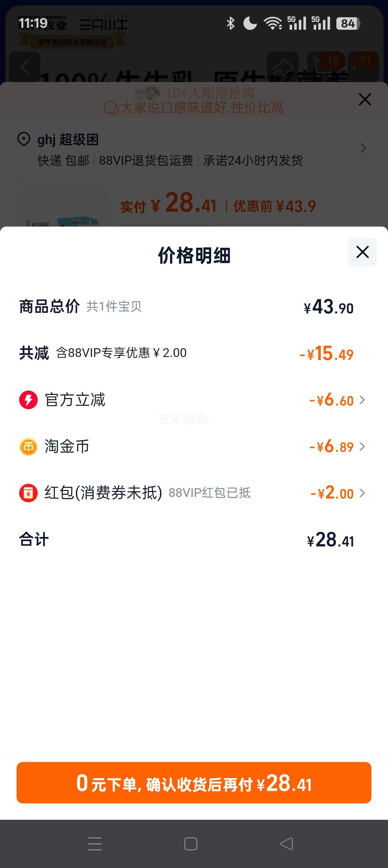Tap the share arrow icon
The image size is (388, 868).
[283, 67]
